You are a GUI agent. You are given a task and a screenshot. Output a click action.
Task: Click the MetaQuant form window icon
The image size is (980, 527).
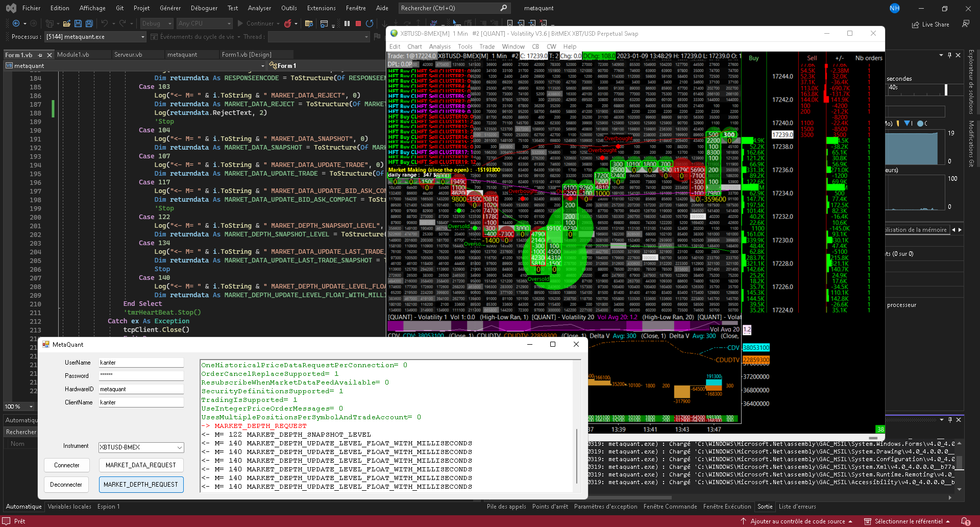point(46,344)
